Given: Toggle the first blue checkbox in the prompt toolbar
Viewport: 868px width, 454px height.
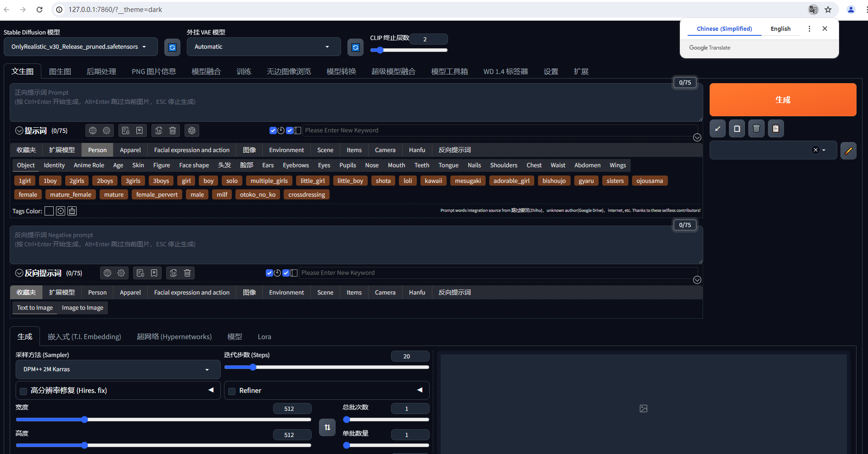Looking at the screenshot, I should [x=273, y=131].
